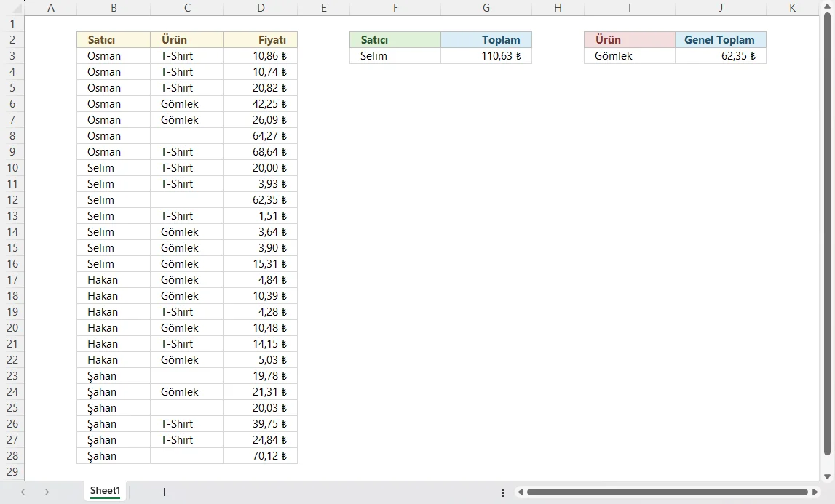Select column G header
This screenshot has width=835, height=504.
pos(486,8)
